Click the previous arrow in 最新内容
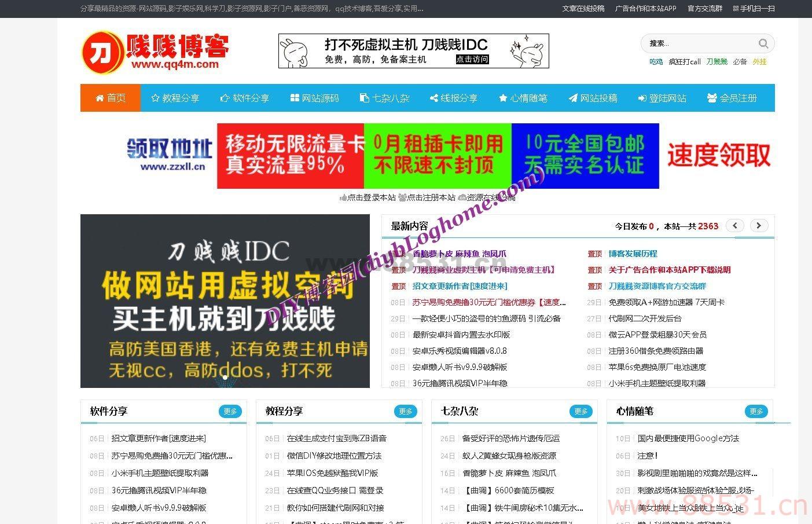 click(735, 226)
